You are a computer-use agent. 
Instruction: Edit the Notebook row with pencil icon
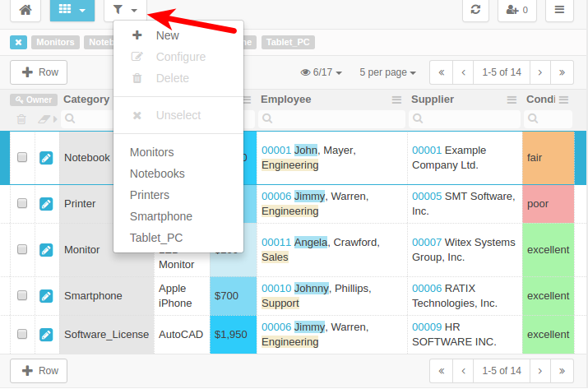(46, 158)
